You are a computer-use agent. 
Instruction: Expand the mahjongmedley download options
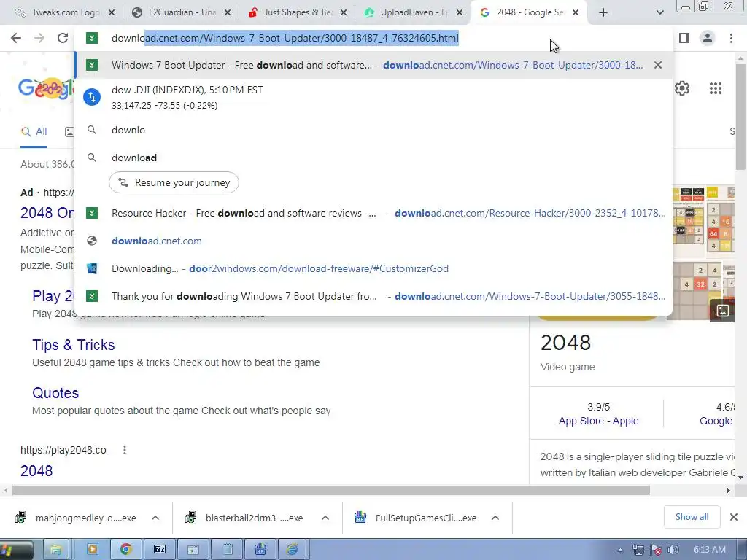point(155,518)
